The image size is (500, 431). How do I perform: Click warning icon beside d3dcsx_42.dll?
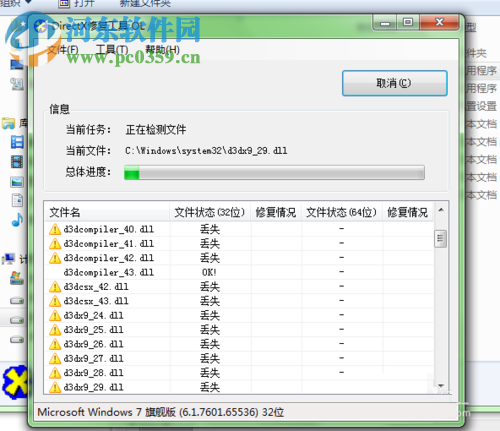point(55,287)
